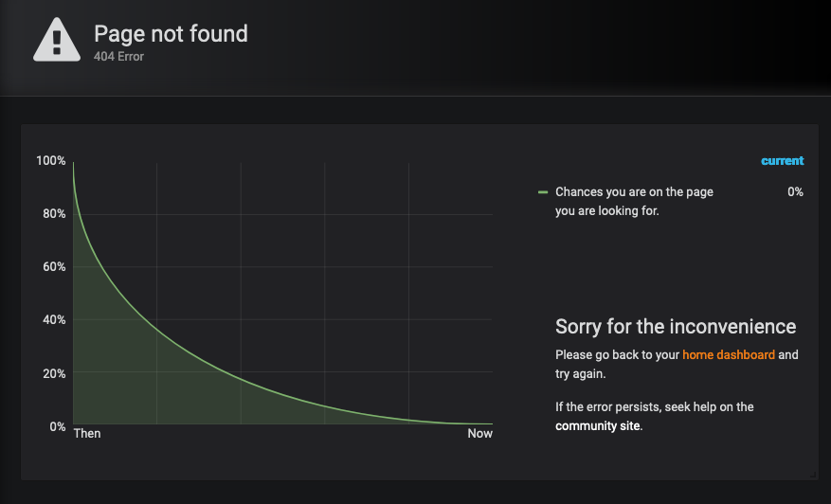The image size is (831, 504).
Task: Click the panel resize handle in the corner
Action: pyautogui.click(x=813, y=475)
